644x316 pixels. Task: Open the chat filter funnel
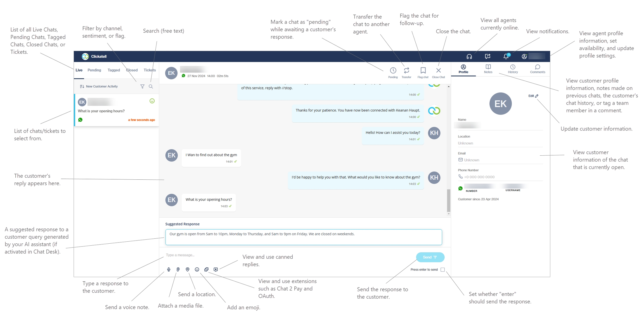tap(142, 87)
